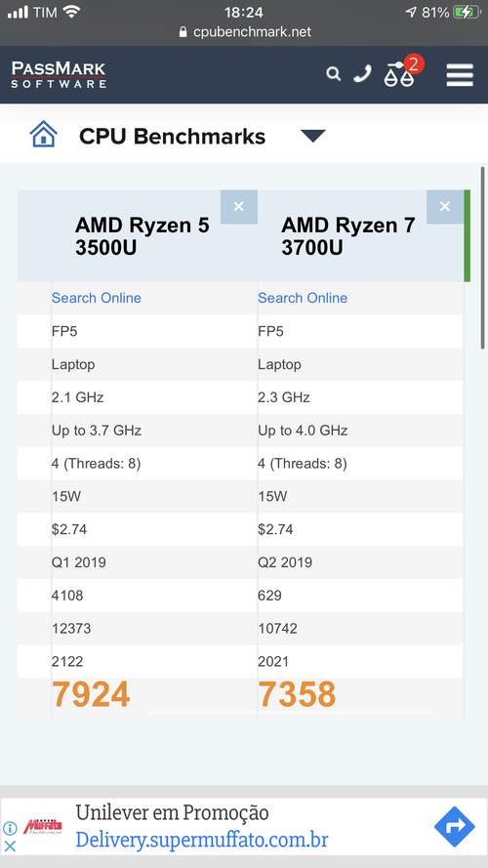Select the 2021 value cell
This screenshot has width=488, height=868.
point(273,662)
